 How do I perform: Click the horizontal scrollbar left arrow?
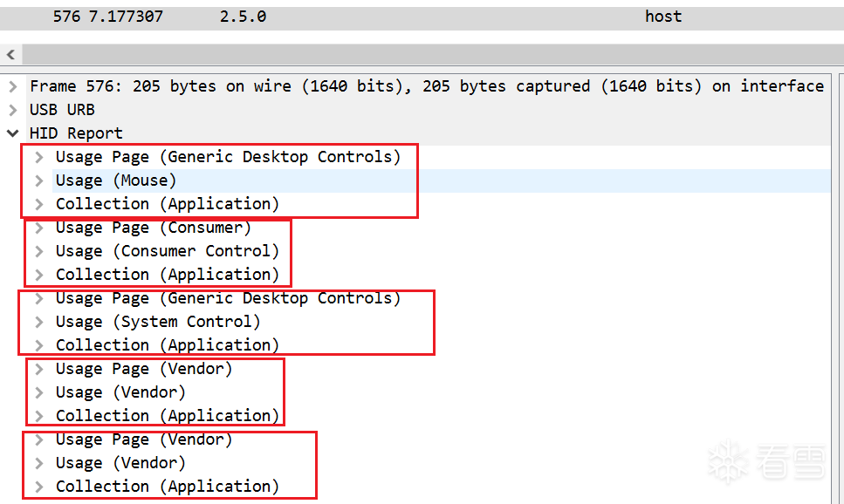10,55
